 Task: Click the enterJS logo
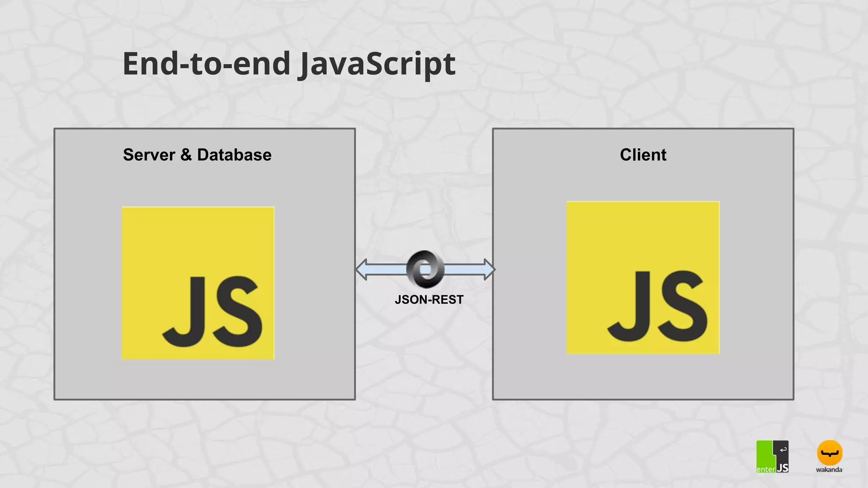pyautogui.click(x=772, y=457)
